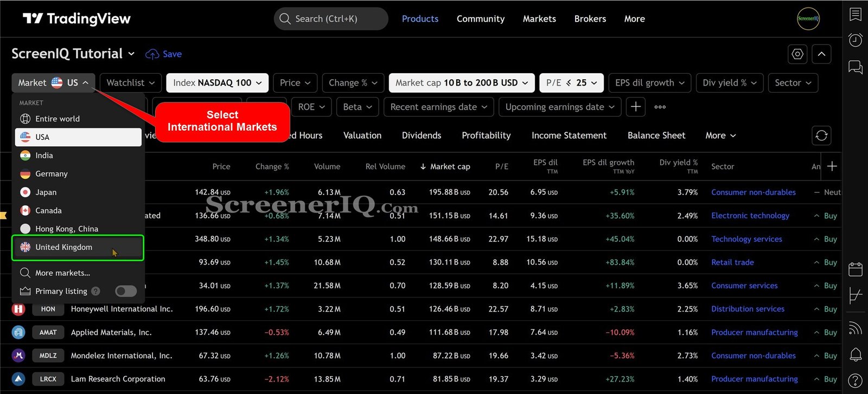Sort by the Market cap column header

445,166
